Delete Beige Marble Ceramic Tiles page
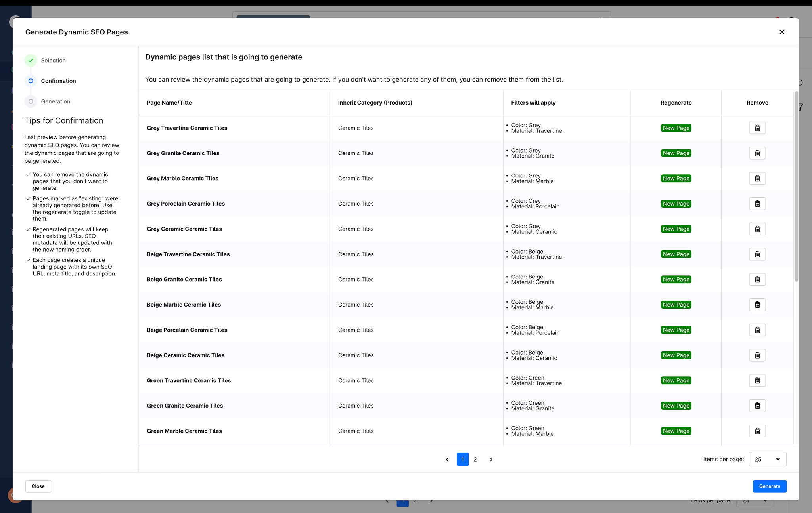This screenshot has height=513, width=812. click(757, 305)
